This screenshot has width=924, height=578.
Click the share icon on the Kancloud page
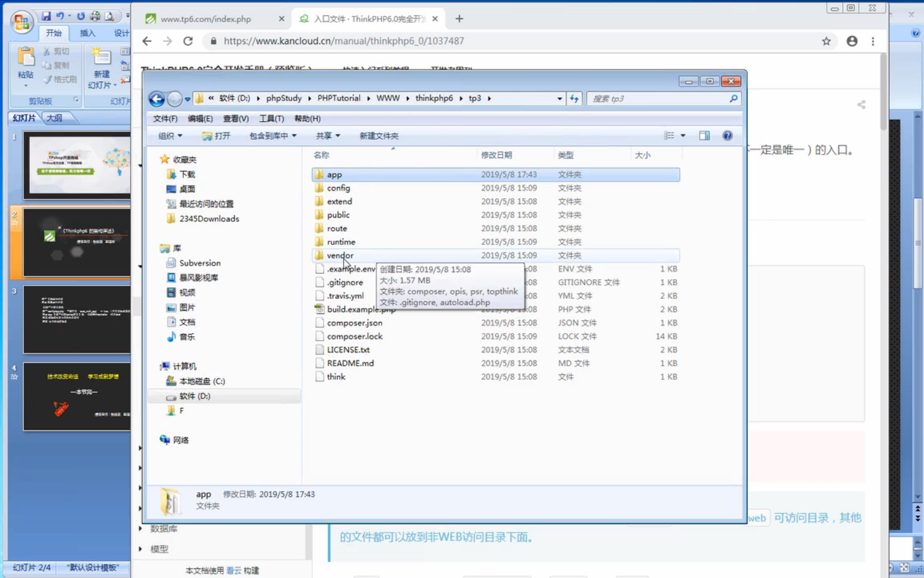[x=861, y=105]
